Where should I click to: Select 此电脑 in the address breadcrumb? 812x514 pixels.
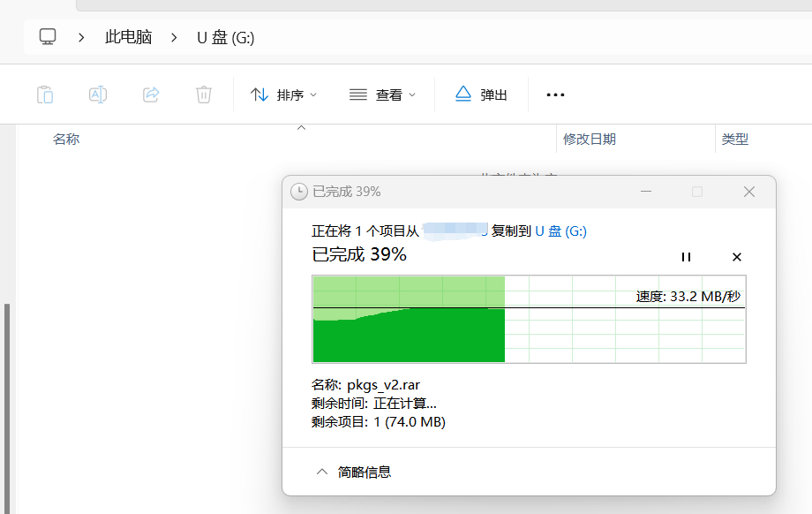point(128,37)
